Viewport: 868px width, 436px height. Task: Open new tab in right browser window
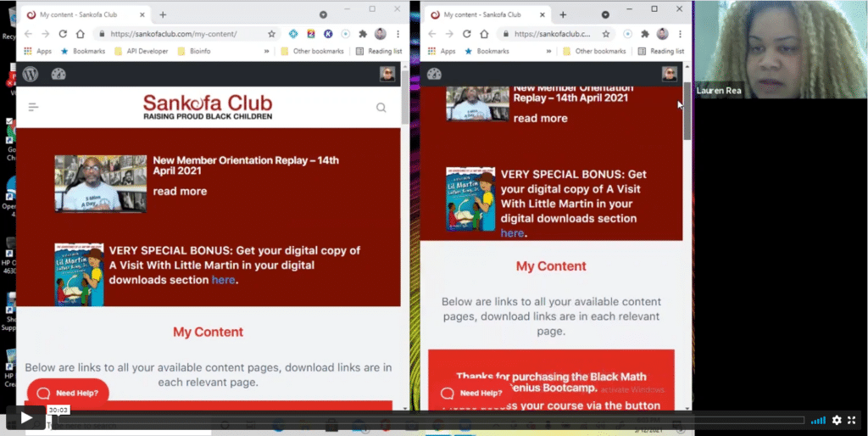click(x=563, y=15)
